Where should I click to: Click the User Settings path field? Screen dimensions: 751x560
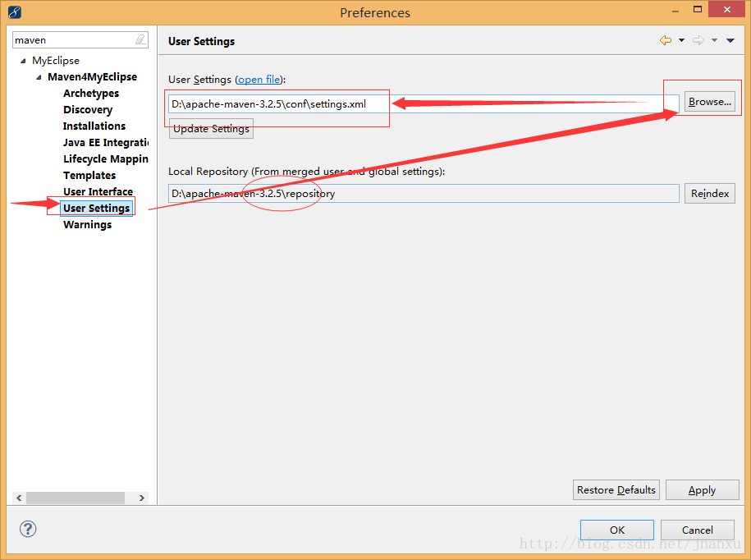tap(424, 104)
